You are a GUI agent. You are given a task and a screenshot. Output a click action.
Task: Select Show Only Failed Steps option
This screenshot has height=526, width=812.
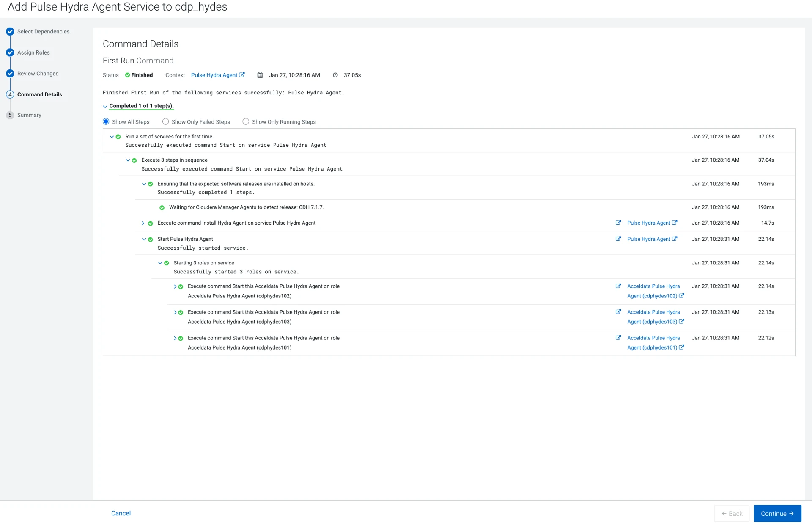click(x=166, y=121)
